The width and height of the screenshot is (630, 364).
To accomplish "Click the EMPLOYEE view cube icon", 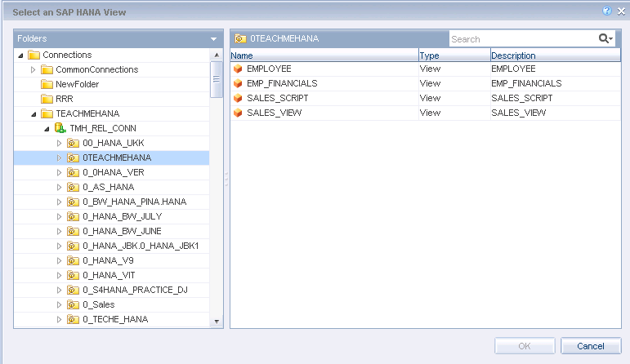I will pyautogui.click(x=238, y=69).
